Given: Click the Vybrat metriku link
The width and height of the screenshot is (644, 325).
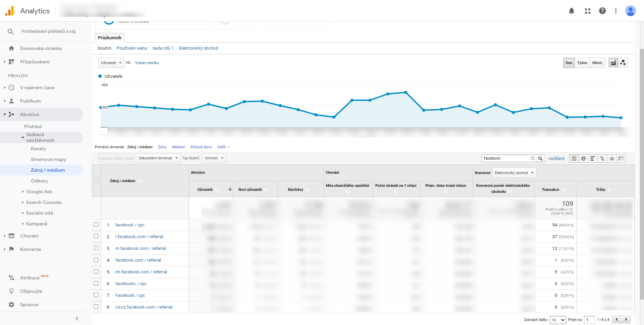Looking at the screenshot, I should tap(147, 63).
